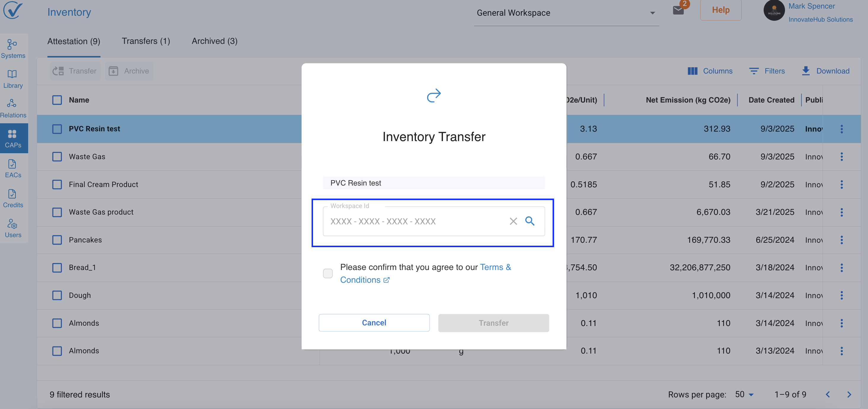This screenshot has height=409, width=868.
Task: Tick the Pancakes row checkbox
Action: (x=57, y=240)
